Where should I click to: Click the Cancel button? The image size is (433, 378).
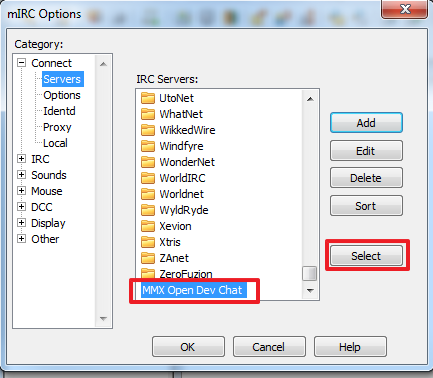269,347
